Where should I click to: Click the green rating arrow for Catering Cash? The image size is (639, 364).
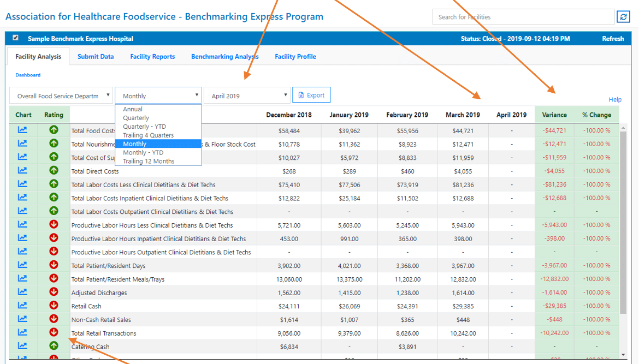pyautogui.click(x=54, y=345)
